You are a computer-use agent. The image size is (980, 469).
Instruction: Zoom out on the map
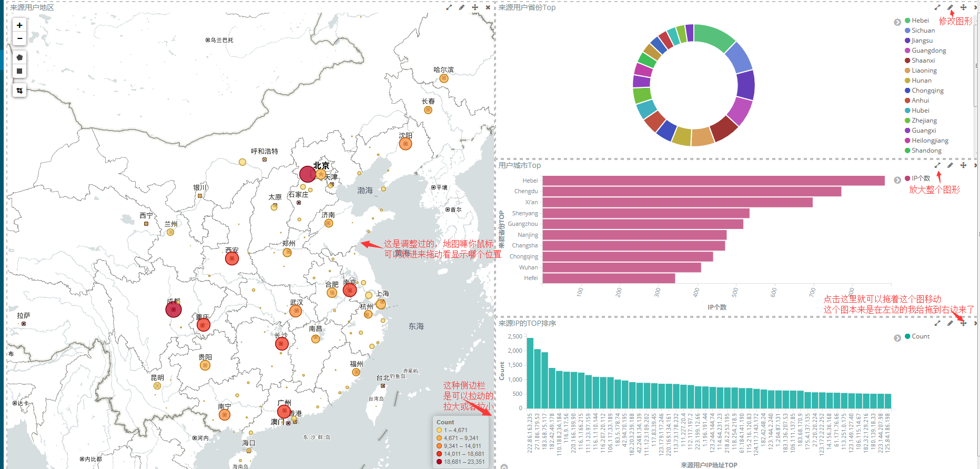tap(19, 38)
